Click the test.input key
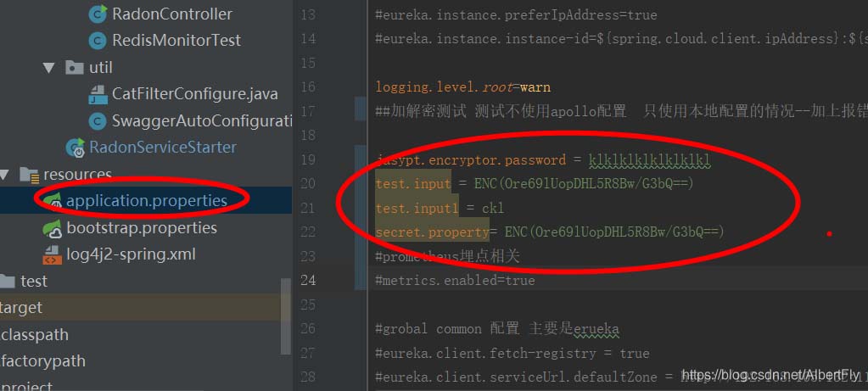Viewport: 868px width, 391px height. point(413,183)
